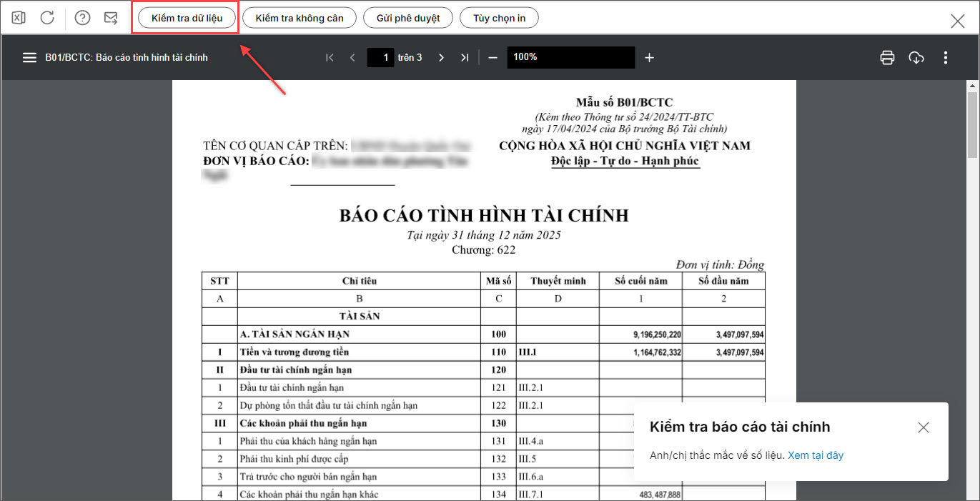Screen dimensions: 980x501
Task: Click the refresh report icon
Action: [x=47, y=18]
